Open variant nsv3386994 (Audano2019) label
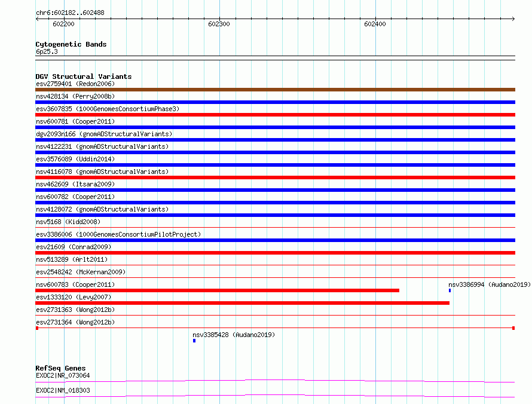Image resolution: width=532 pixels, height=404 pixels. [x=489, y=284]
